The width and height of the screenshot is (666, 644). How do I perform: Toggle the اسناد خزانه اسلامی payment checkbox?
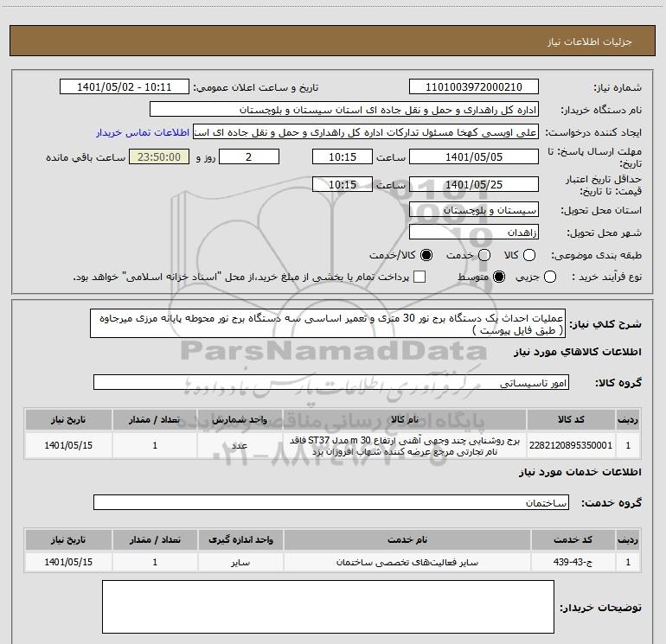(x=419, y=277)
